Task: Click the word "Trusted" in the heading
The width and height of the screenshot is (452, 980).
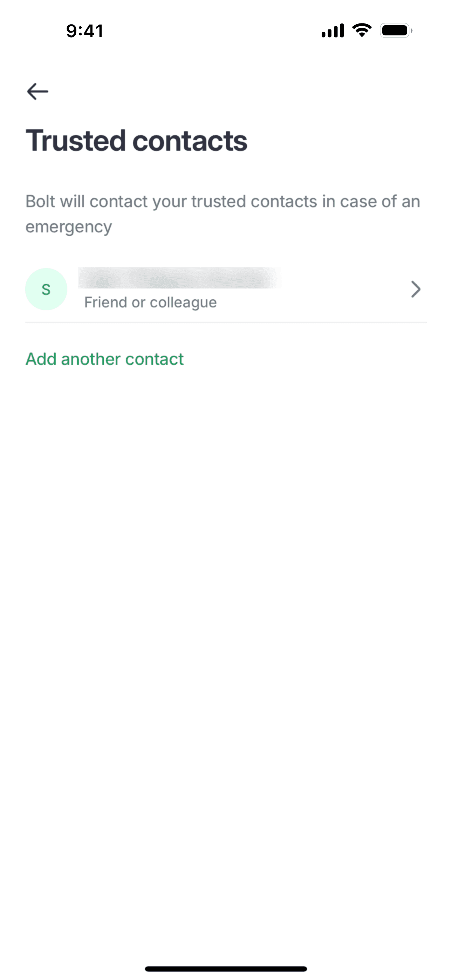Action: point(75,141)
